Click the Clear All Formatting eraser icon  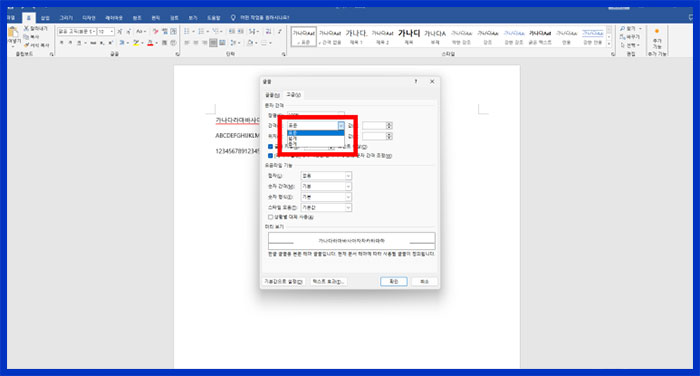tap(155, 32)
